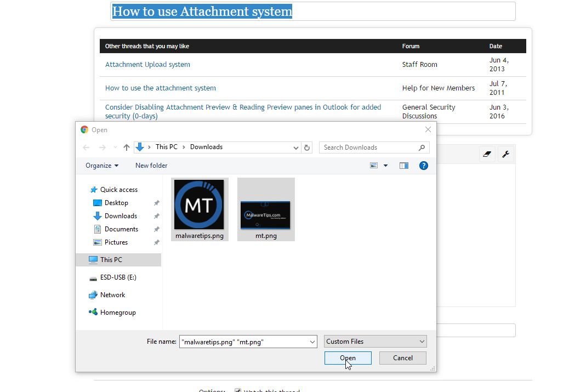The image size is (586, 392).
Task: Create a New folder
Action: (151, 166)
